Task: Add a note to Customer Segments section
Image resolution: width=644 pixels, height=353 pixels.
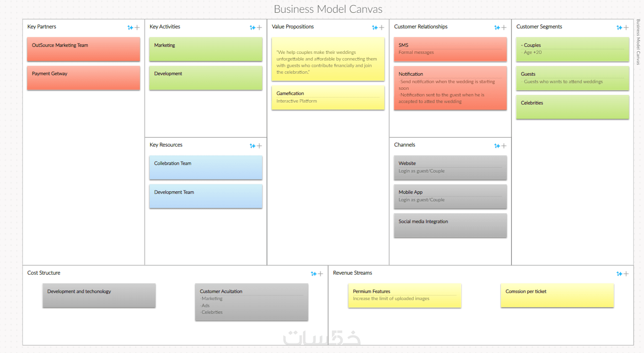Action: 626,27
